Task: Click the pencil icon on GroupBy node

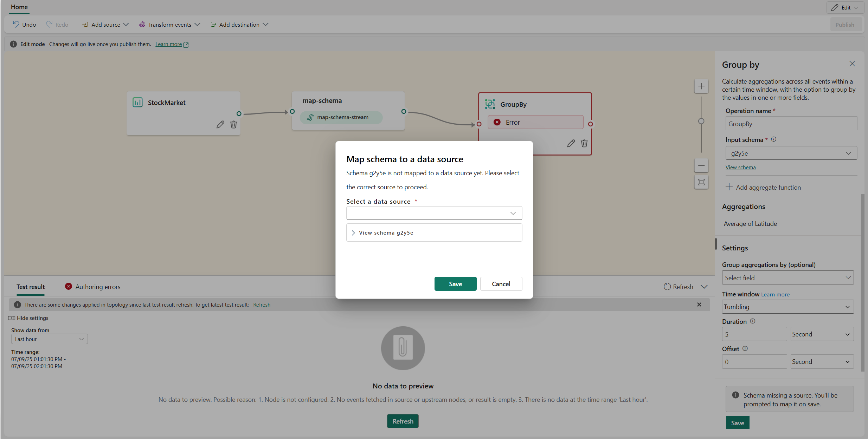Action: pyautogui.click(x=571, y=143)
